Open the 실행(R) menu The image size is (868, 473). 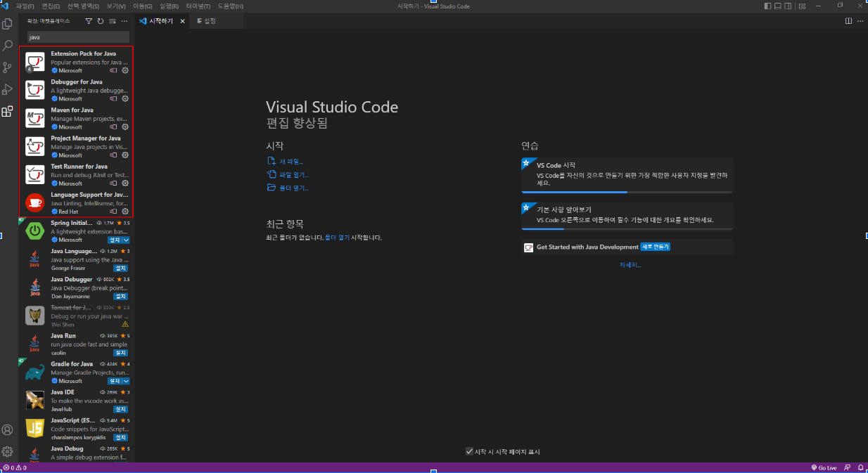click(x=170, y=6)
